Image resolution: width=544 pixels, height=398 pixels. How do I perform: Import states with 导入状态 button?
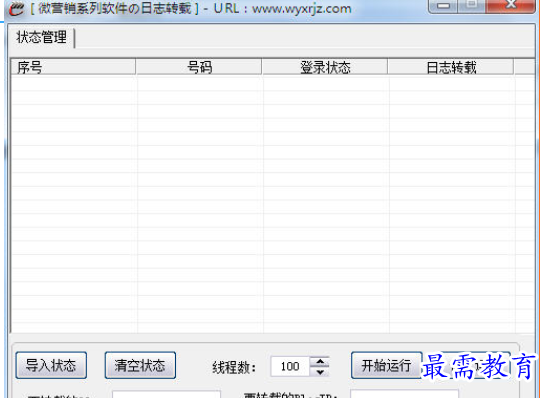tap(51, 365)
